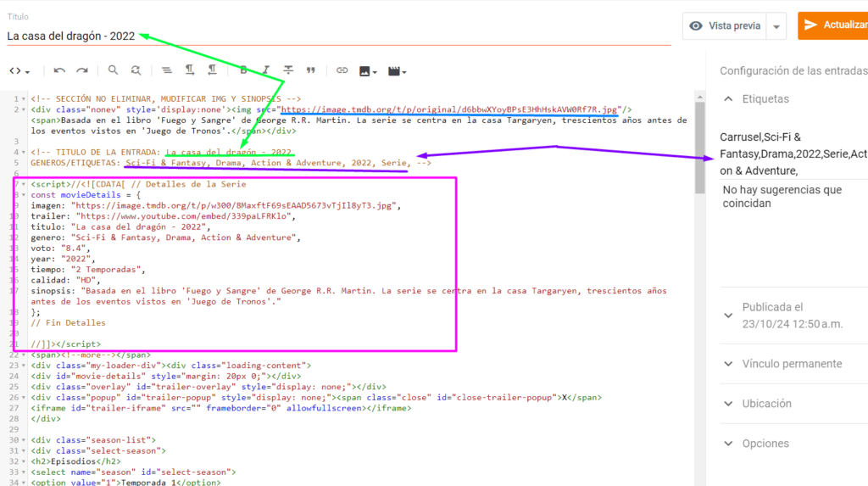This screenshot has height=486, width=868.
Task: Fold the select element at line 33
Action: pyautogui.click(x=23, y=472)
